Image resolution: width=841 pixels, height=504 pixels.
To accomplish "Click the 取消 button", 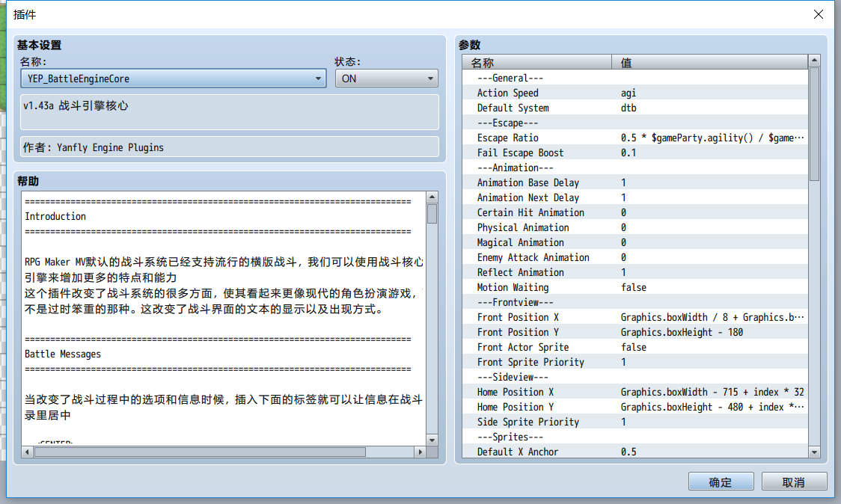I will tap(794, 482).
